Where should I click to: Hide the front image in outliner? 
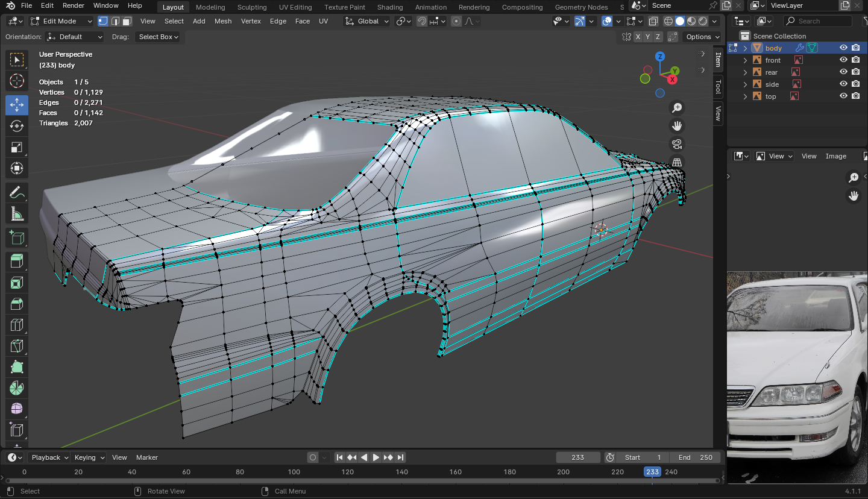(x=843, y=60)
